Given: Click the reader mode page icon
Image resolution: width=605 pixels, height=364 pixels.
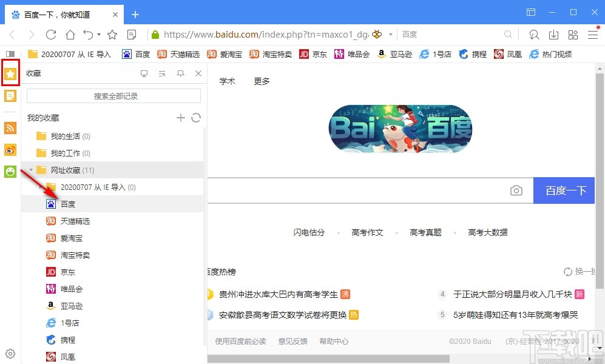Looking at the screenshot, I should click(132, 35).
